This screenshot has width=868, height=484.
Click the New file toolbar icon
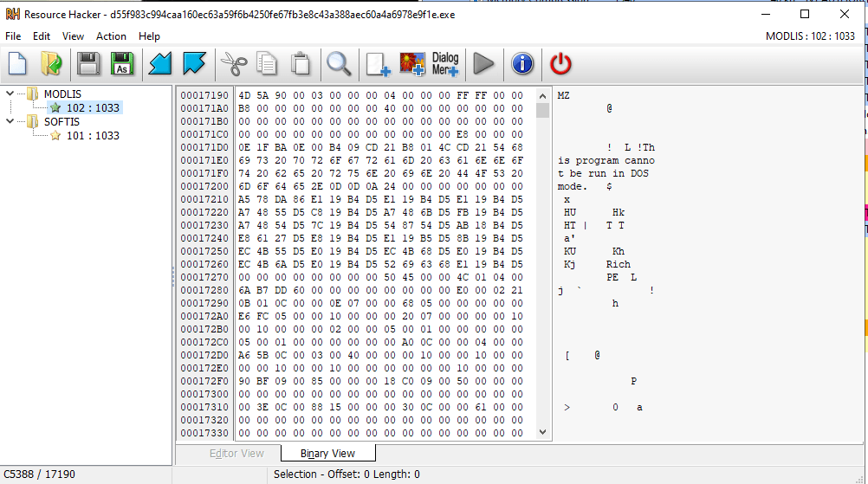pyautogui.click(x=18, y=63)
